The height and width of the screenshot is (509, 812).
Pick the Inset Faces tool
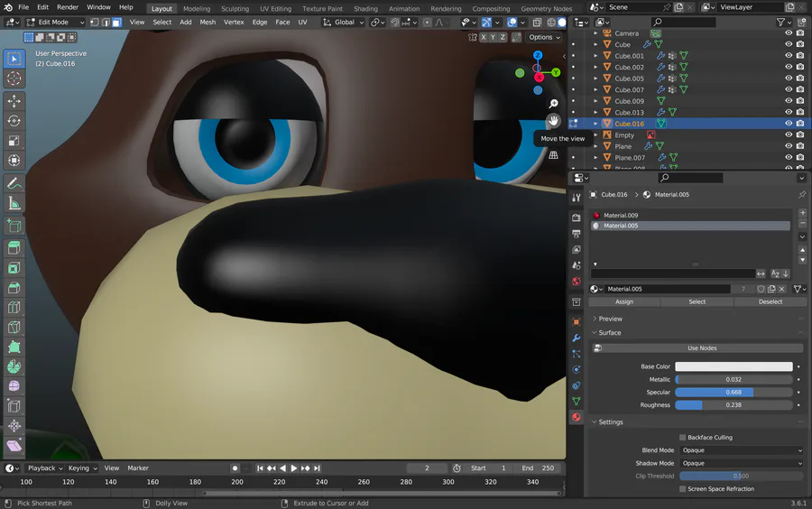tap(14, 268)
